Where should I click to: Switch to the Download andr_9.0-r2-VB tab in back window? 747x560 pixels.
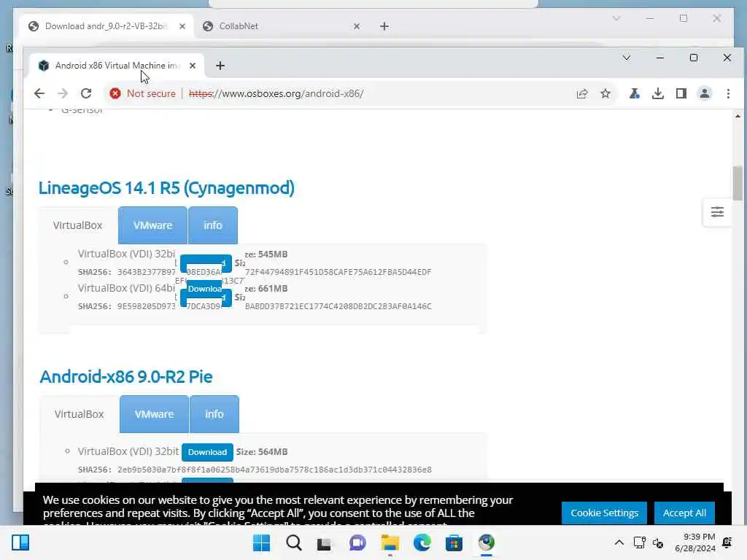[x=107, y=26]
